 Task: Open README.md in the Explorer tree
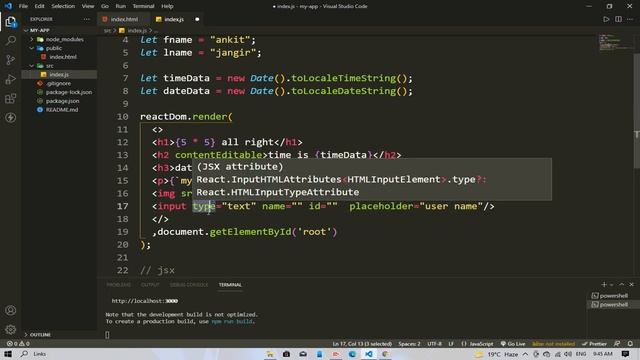(62, 109)
